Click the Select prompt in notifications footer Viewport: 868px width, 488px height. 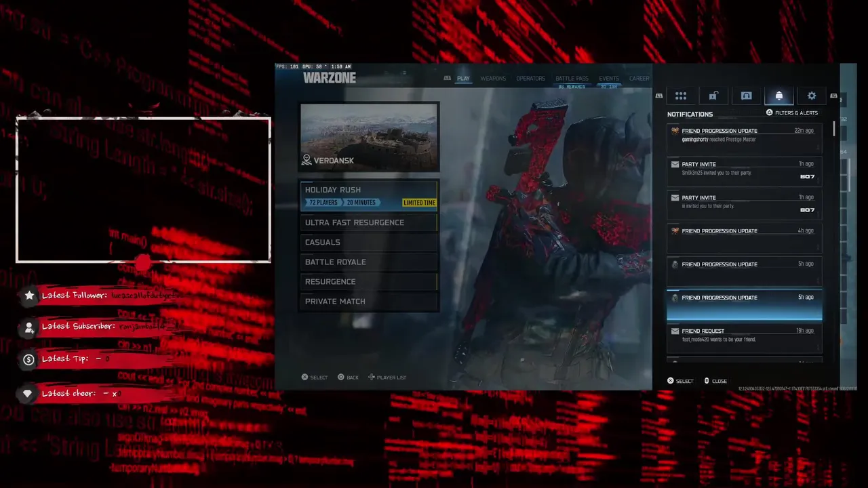[680, 381]
